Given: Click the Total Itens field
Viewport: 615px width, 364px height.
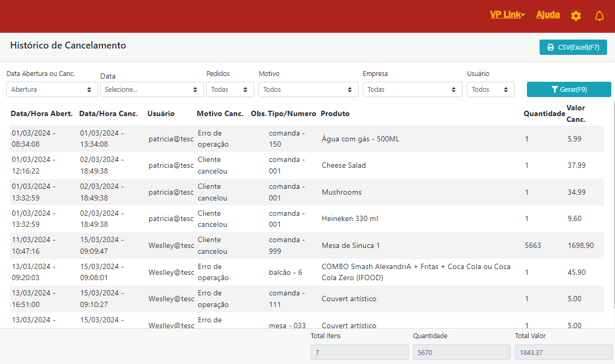Looking at the screenshot, I should (x=359, y=352).
